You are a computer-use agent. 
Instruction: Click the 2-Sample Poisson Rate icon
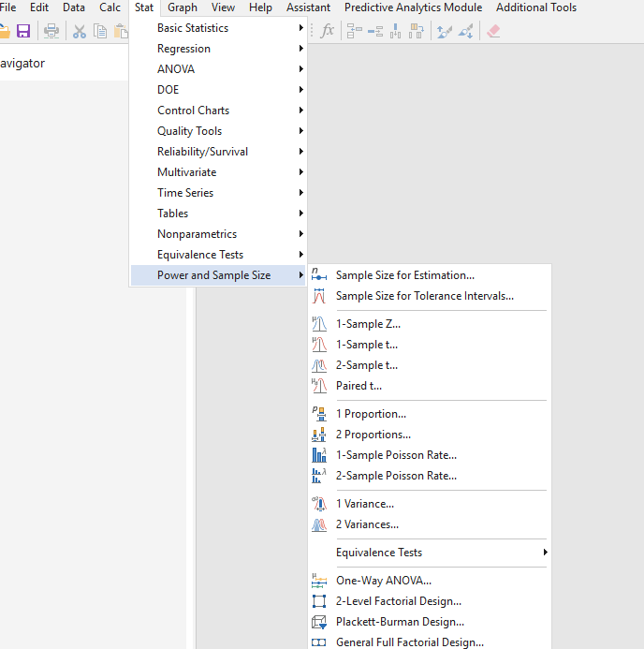[319, 476]
